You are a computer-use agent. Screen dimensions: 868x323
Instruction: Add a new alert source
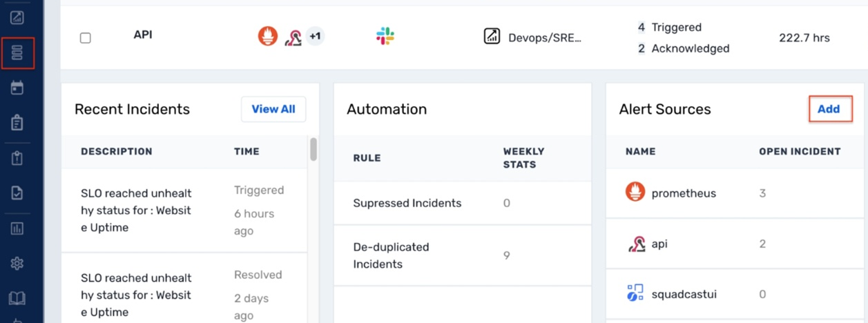tap(829, 109)
